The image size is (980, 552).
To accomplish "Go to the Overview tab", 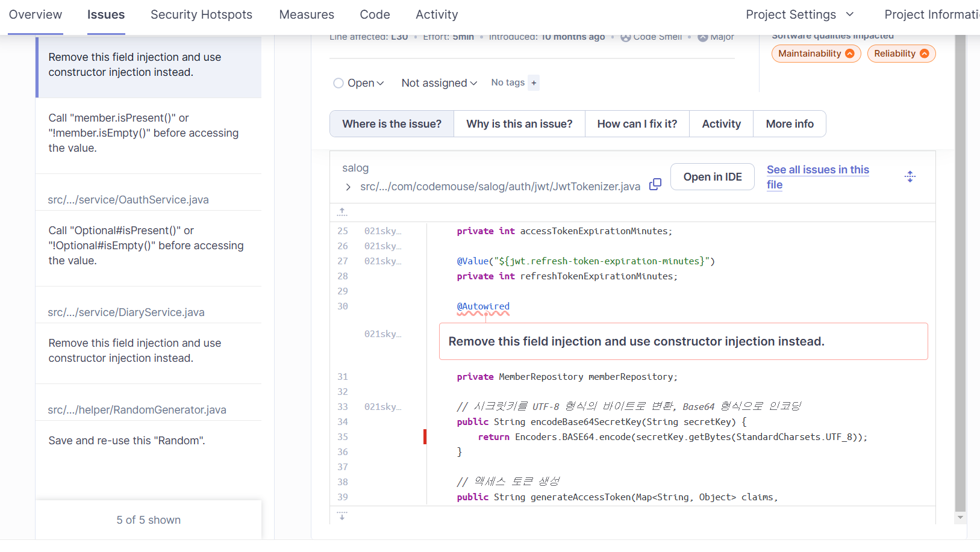I will coord(36,14).
